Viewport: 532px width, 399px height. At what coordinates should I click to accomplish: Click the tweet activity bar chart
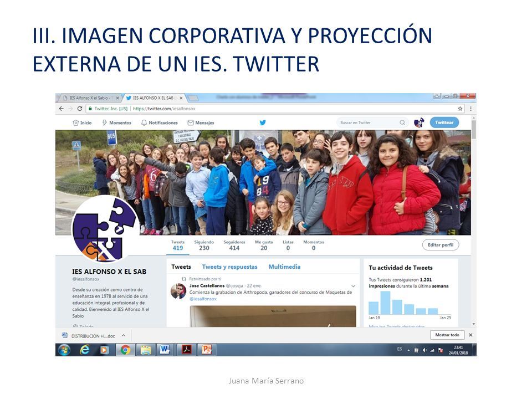410,303
